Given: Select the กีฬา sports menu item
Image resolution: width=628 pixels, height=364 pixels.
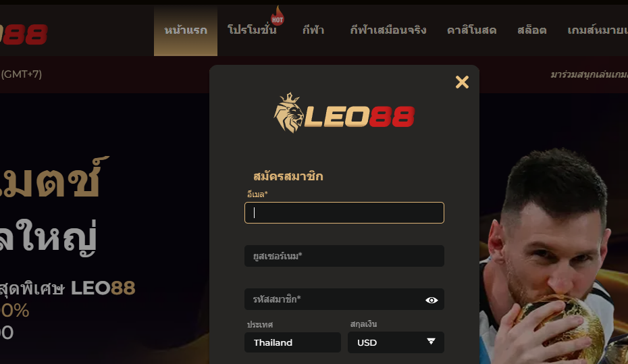Looking at the screenshot, I should (x=313, y=30).
